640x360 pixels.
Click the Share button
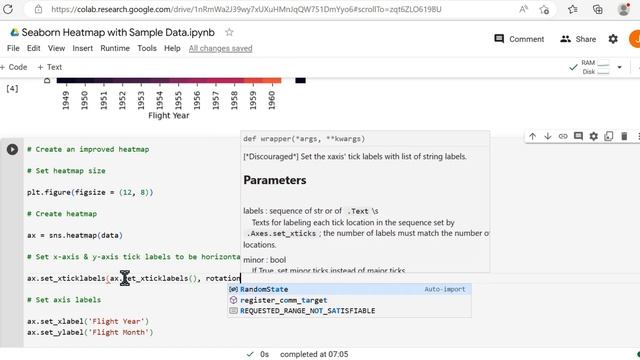tap(578, 39)
